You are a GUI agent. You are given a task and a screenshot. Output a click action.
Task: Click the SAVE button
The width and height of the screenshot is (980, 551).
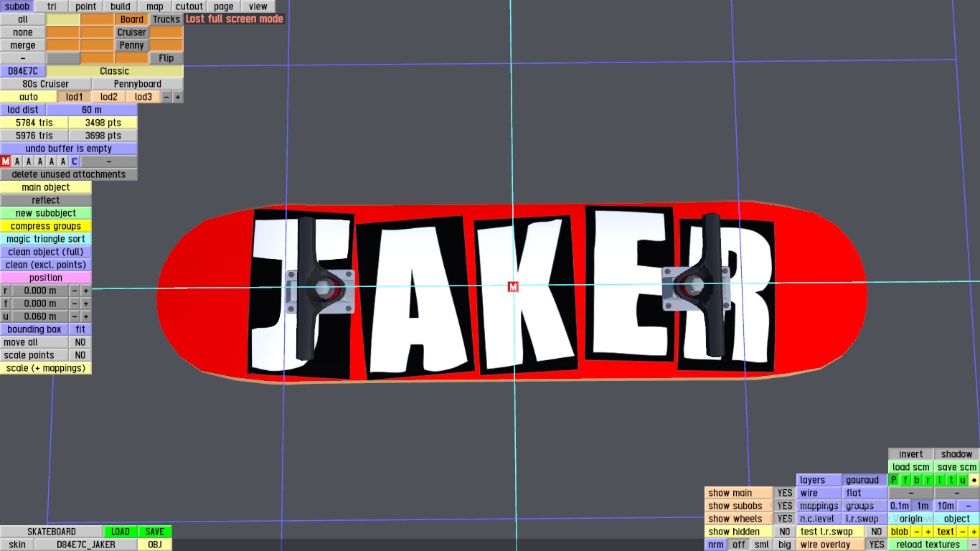(155, 532)
